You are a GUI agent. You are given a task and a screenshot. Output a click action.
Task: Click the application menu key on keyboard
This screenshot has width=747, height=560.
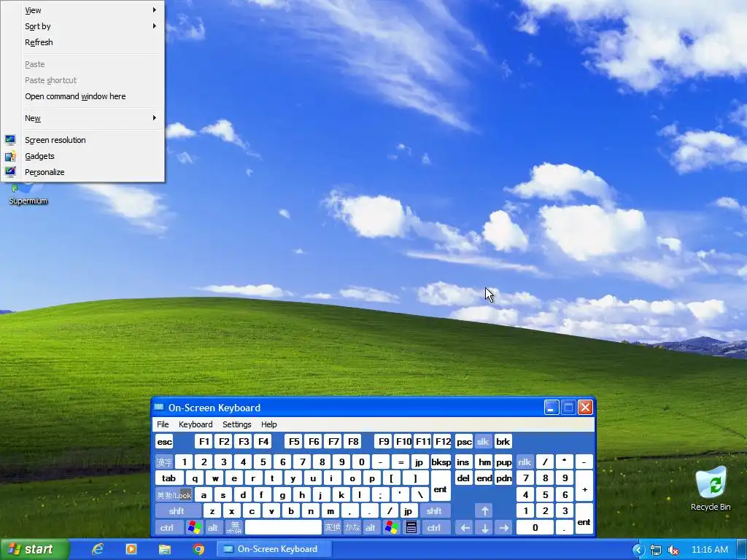(411, 528)
